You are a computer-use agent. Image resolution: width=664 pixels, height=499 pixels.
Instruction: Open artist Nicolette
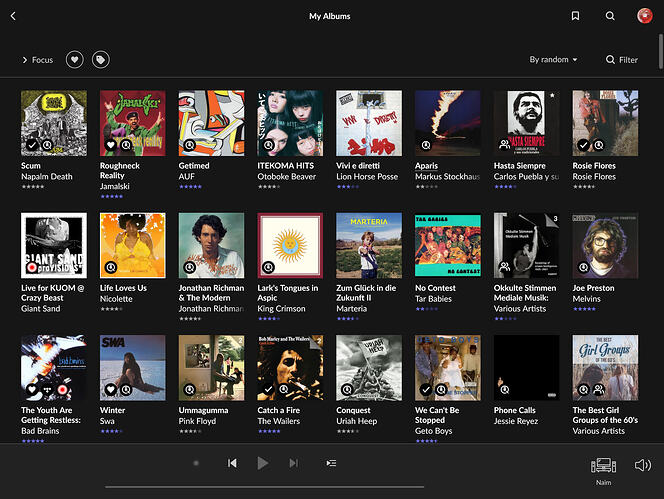[x=116, y=299]
